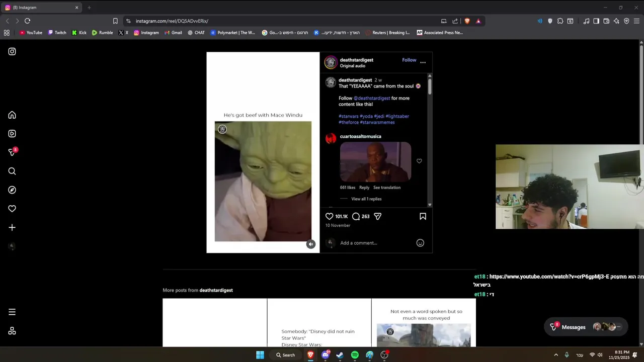644x362 pixels.
Task: Unmute the reel audio button
Action: pos(311,244)
